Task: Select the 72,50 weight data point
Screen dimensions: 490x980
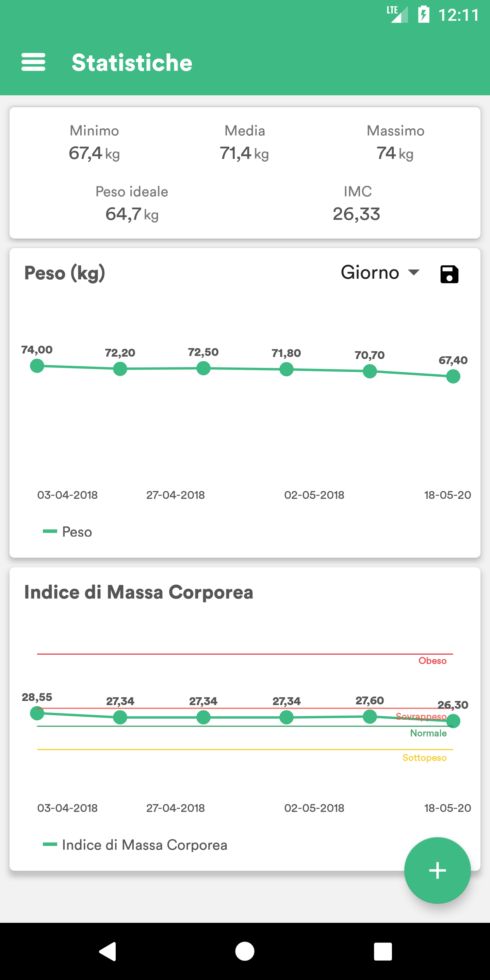Action: click(x=203, y=368)
